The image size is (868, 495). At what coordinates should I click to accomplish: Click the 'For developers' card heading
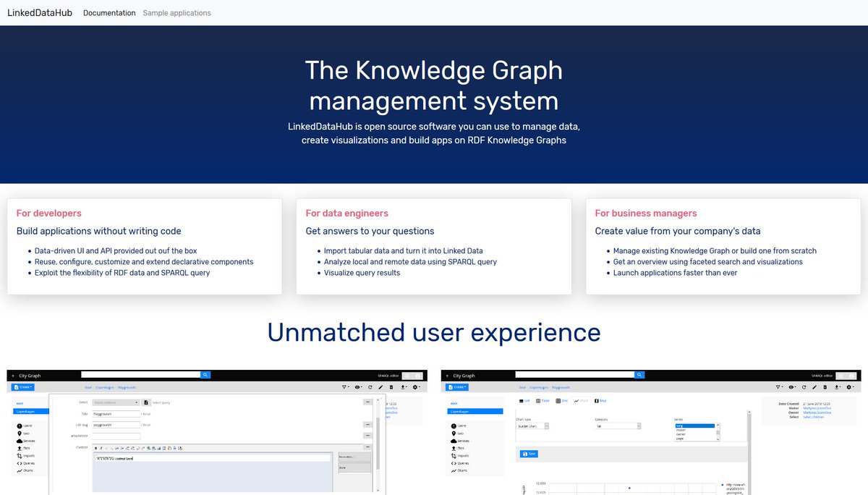(49, 213)
